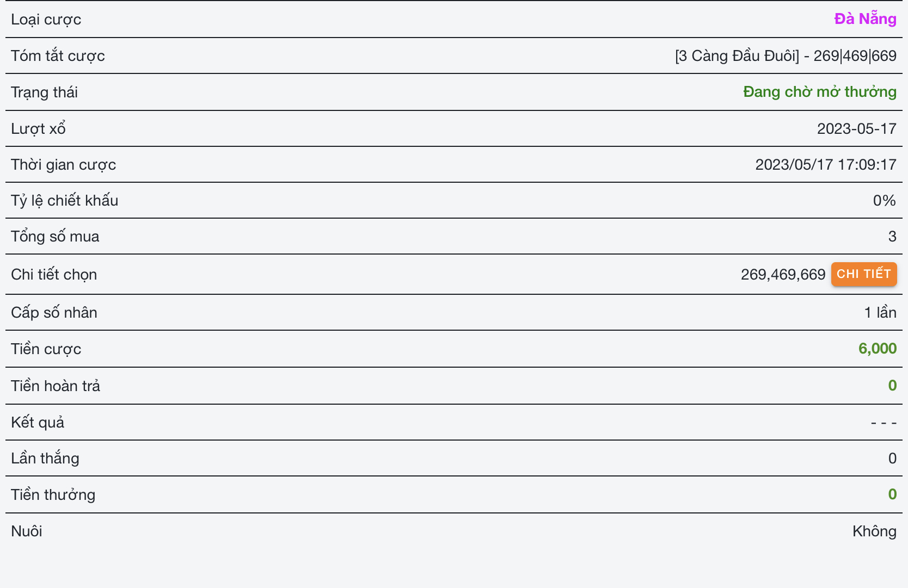Select the draw date 2023-05-17
Viewport: 908px width, 588px height.
(856, 128)
